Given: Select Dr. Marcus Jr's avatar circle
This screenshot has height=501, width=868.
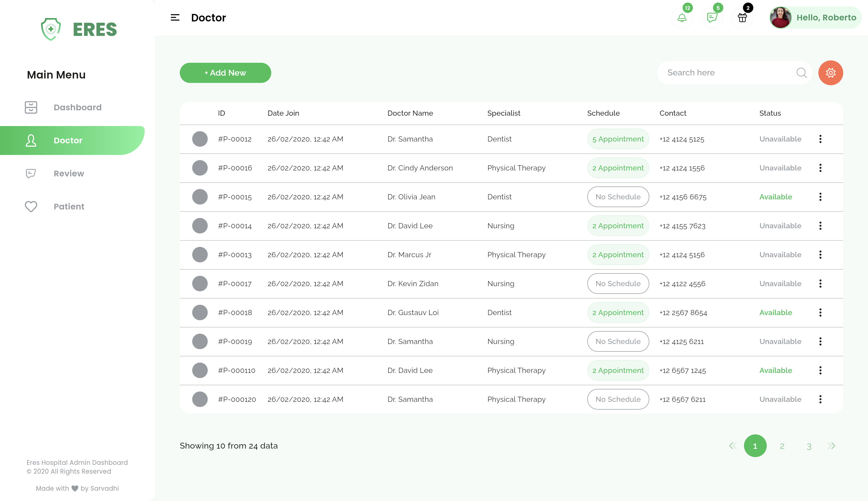Looking at the screenshot, I should pos(200,255).
